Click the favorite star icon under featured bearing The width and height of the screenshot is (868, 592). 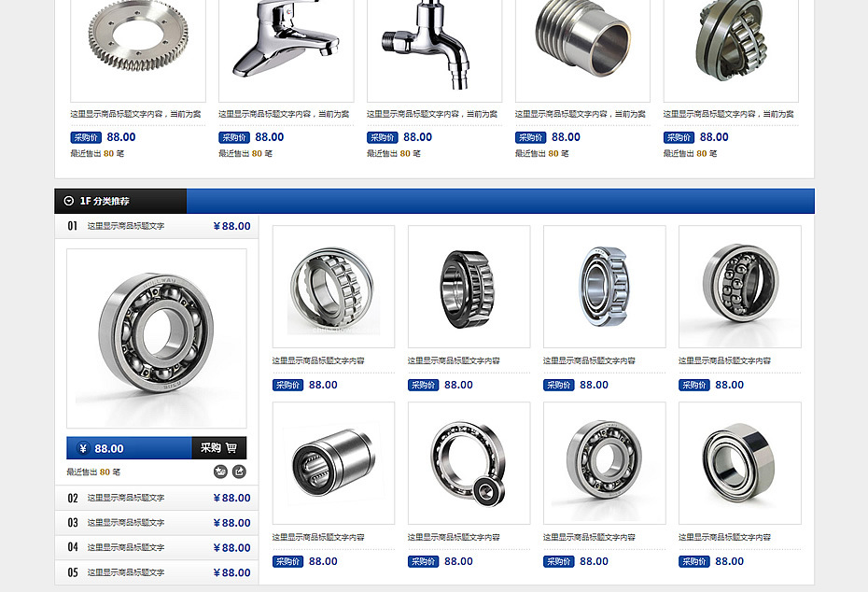tap(220, 472)
